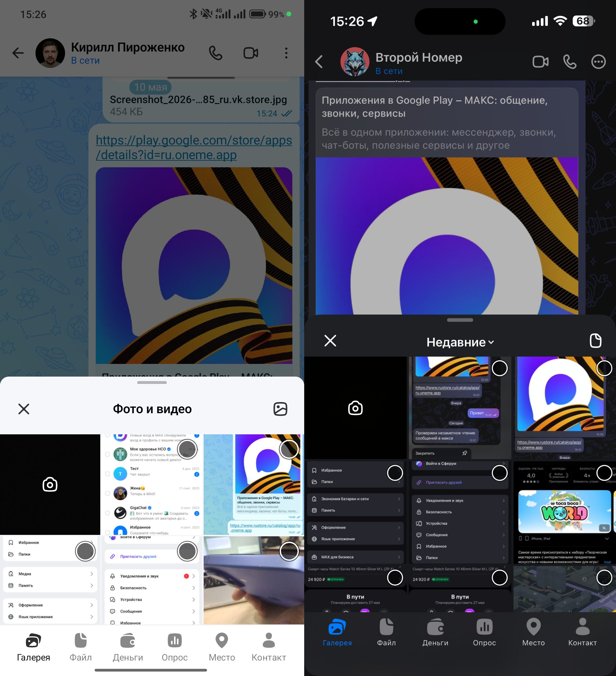Select the light 'Пригласить друзей' settings screenshot
The width and height of the screenshot is (616, 676).
(187, 551)
